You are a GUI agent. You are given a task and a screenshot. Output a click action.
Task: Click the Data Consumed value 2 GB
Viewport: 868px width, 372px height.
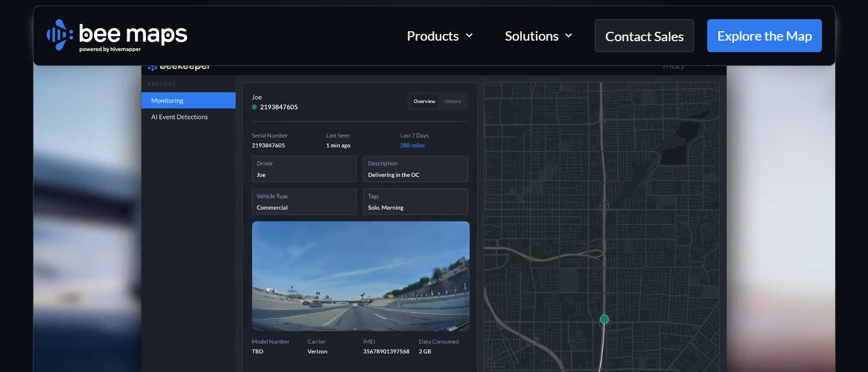tap(425, 352)
